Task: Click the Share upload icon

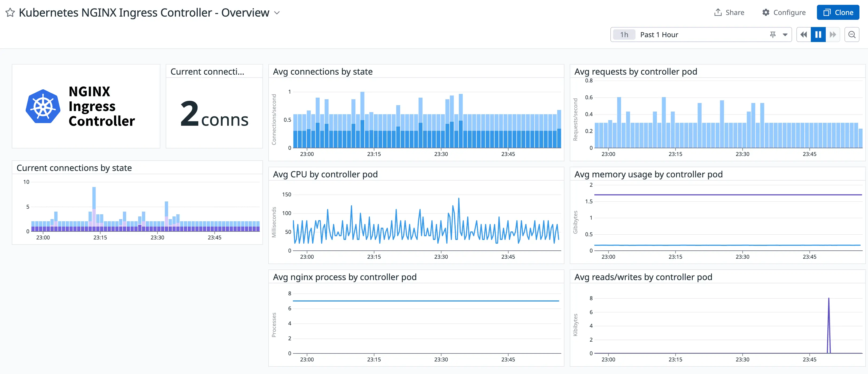Action: tap(718, 12)
